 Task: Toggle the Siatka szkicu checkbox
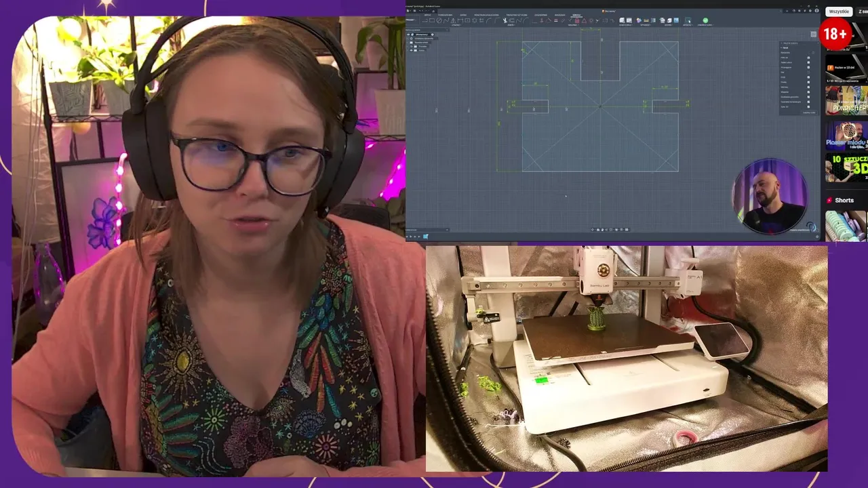pos(808,62)
